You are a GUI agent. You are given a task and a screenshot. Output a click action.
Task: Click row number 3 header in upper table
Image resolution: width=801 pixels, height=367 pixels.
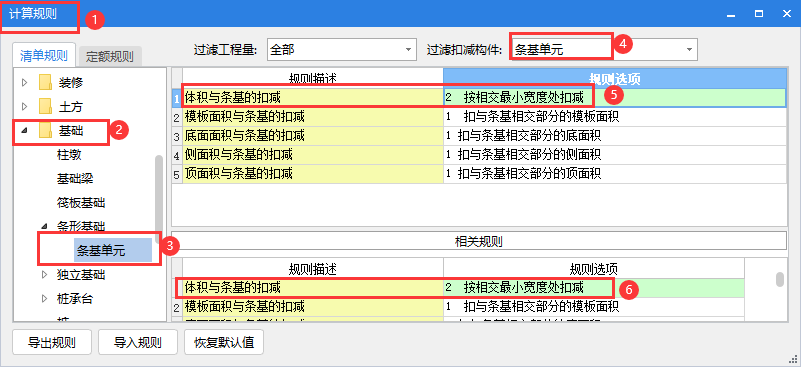pos(177,136)
